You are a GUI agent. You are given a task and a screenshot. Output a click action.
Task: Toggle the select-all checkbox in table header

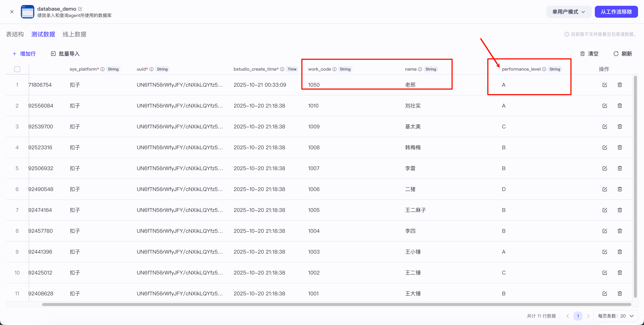[x=17, y=69]
